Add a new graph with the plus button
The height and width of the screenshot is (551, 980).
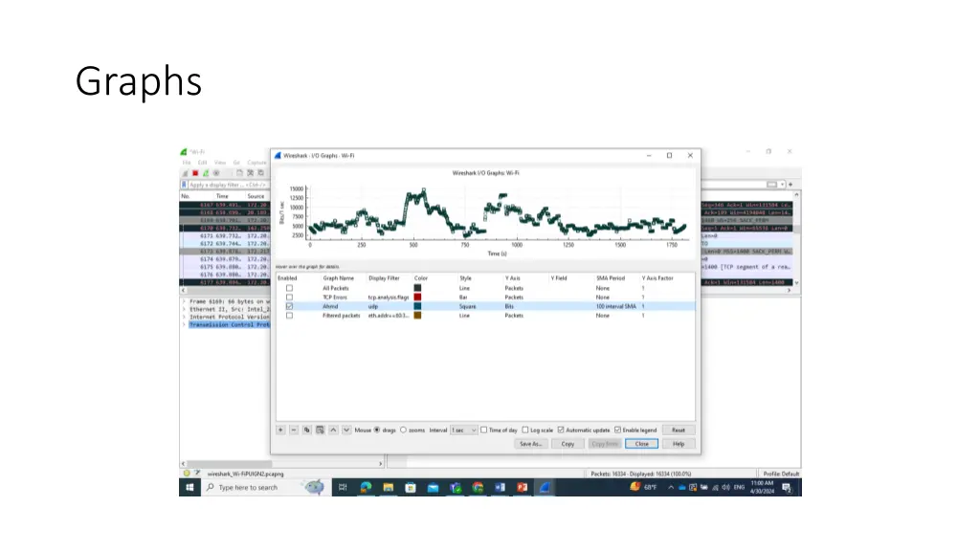(x=280, y=430)
